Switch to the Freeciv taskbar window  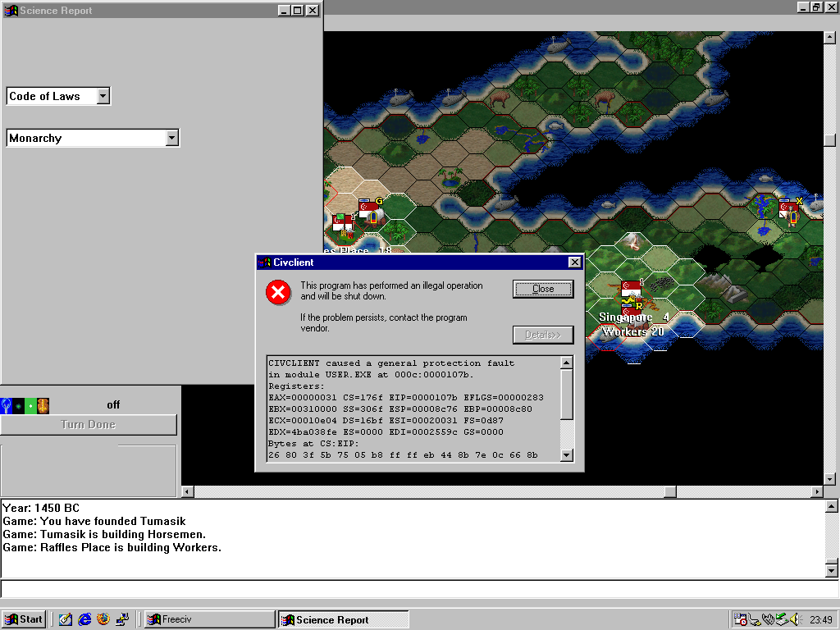[x=209, y=619]
